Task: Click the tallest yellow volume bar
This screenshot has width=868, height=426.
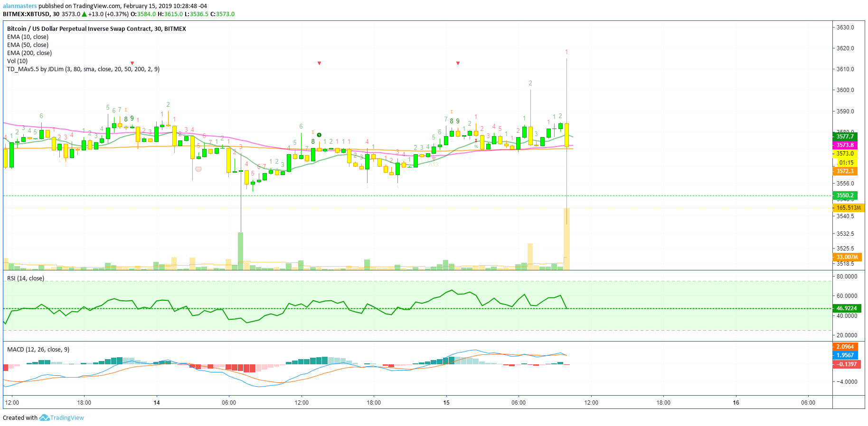Action: point(566,239)
